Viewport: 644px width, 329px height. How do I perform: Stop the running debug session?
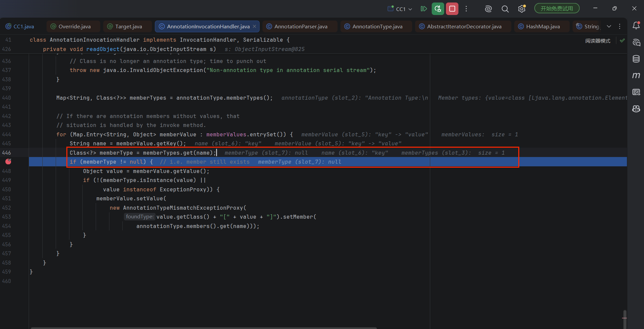452,9
